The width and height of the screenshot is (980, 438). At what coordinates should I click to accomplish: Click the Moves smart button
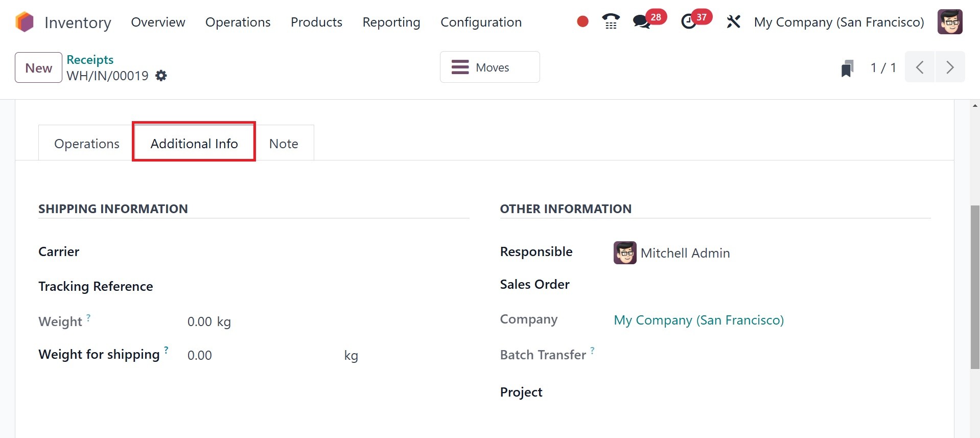pyautogui.click(x=489, y=67)
